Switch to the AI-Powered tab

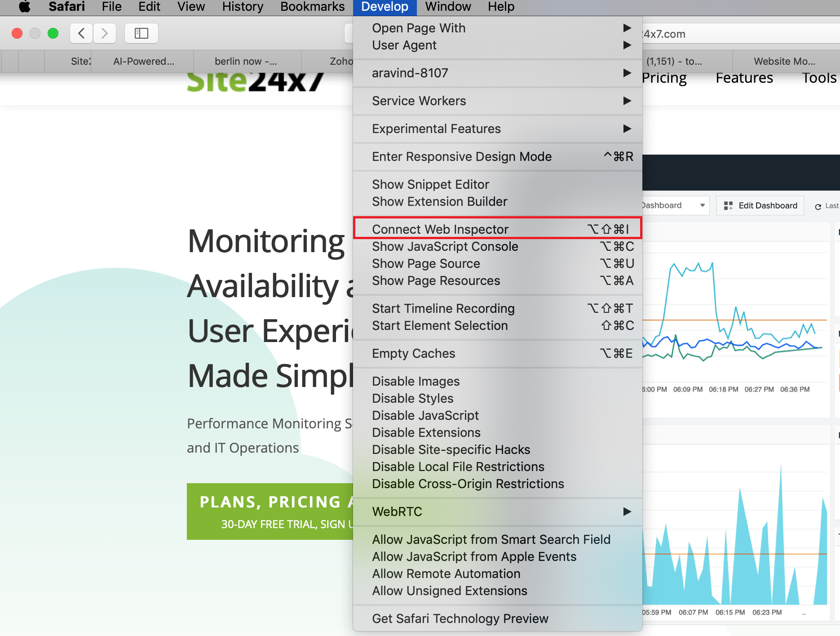click(x=143, y=62)
